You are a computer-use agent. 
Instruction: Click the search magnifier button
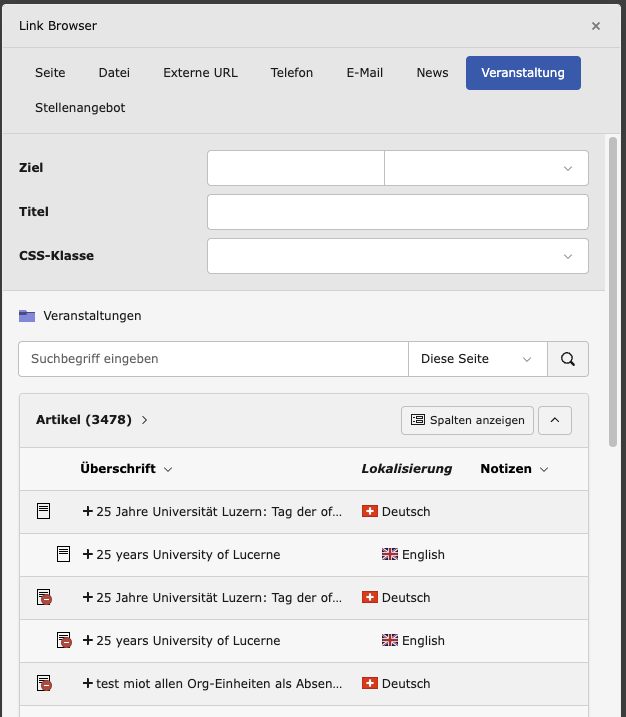click(x=568, y=359)
